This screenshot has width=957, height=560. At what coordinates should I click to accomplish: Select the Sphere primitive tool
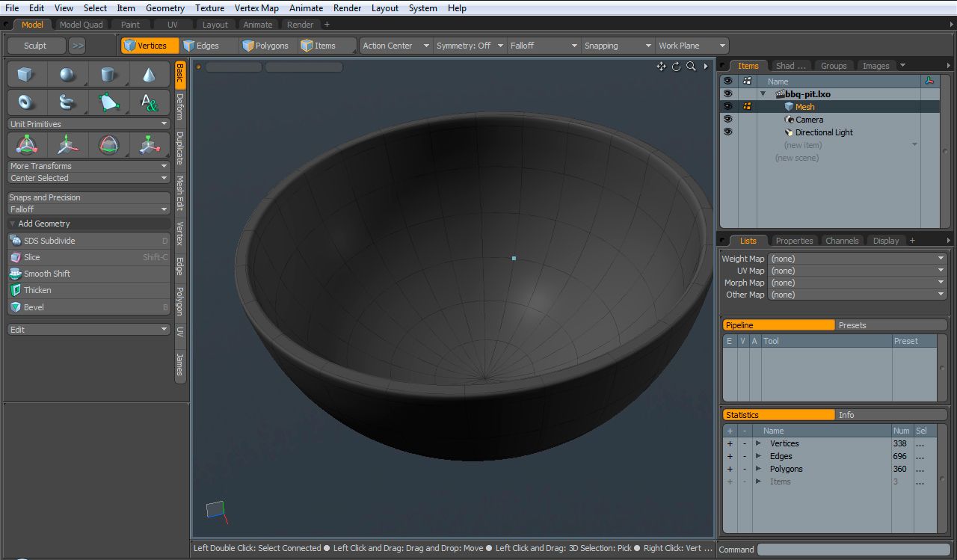[67, 74]
